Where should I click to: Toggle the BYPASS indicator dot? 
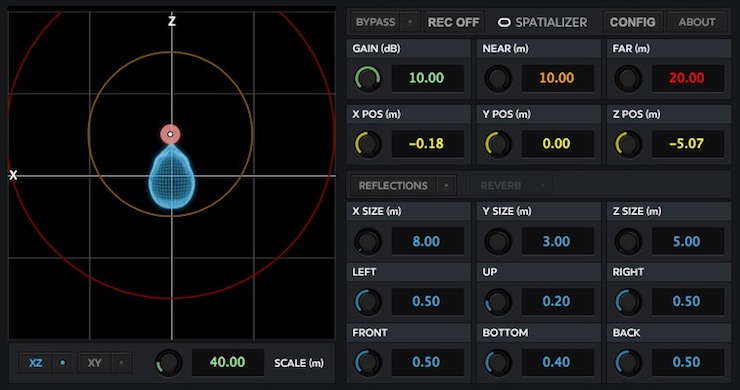(x=410, y=22)
